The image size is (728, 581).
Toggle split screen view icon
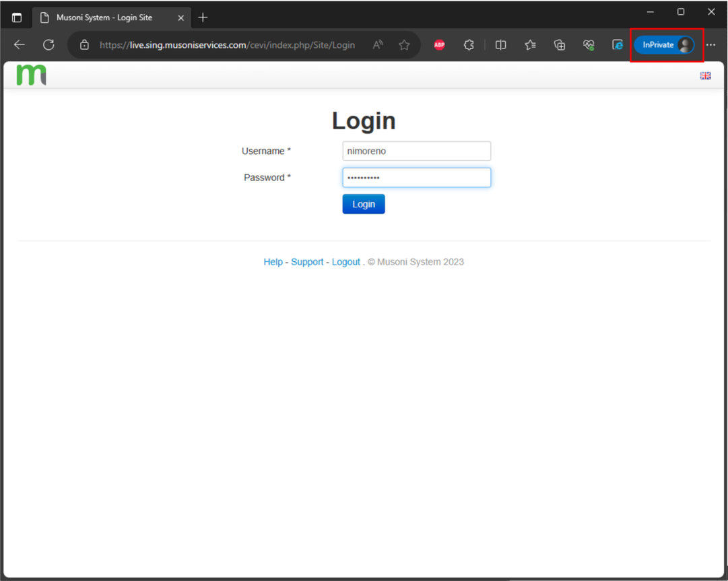click(x=500, y=44)
